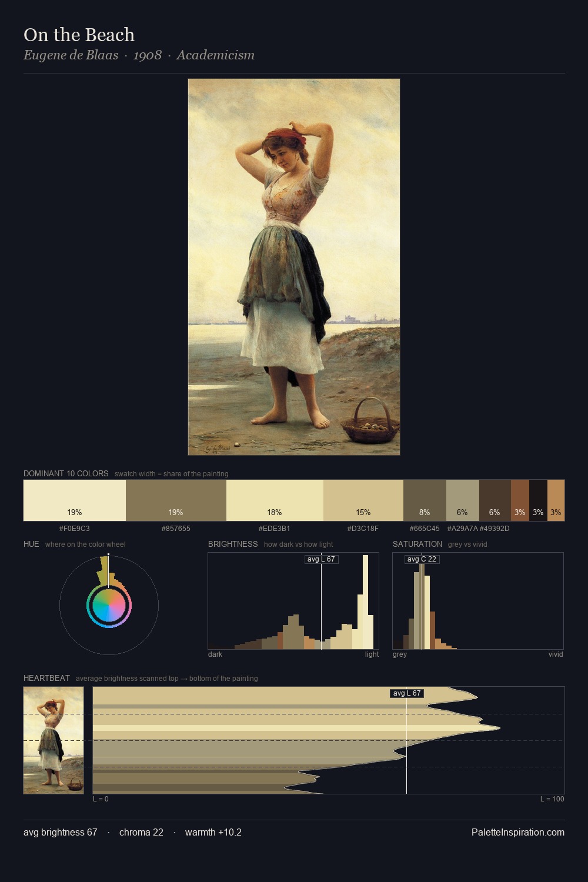
Task: Click the 'chroma 22' footer stat
Action: tap(141, 832)
